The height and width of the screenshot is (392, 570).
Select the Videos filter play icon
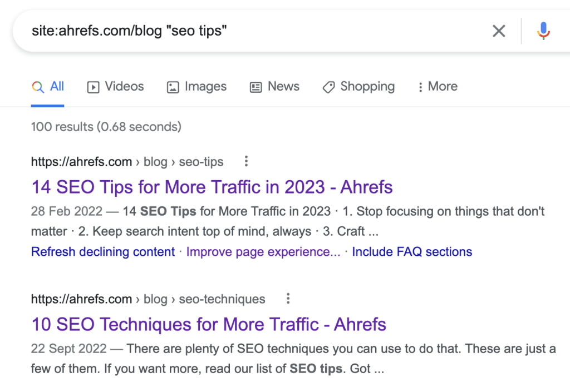click(94, 87)
